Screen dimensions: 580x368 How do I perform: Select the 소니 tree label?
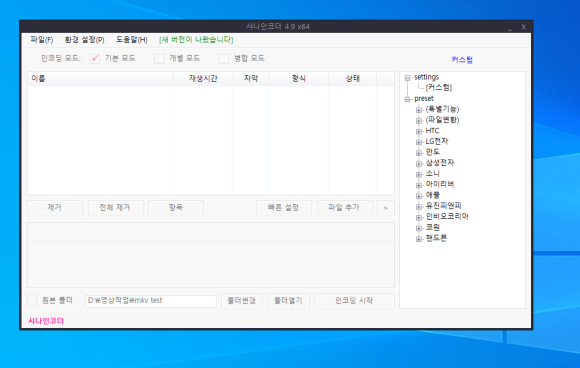click(432, 173)
